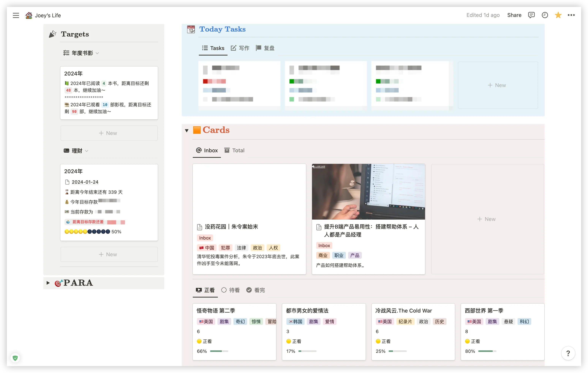
Task: Open the three-dots page options menu
Action: 571,15
